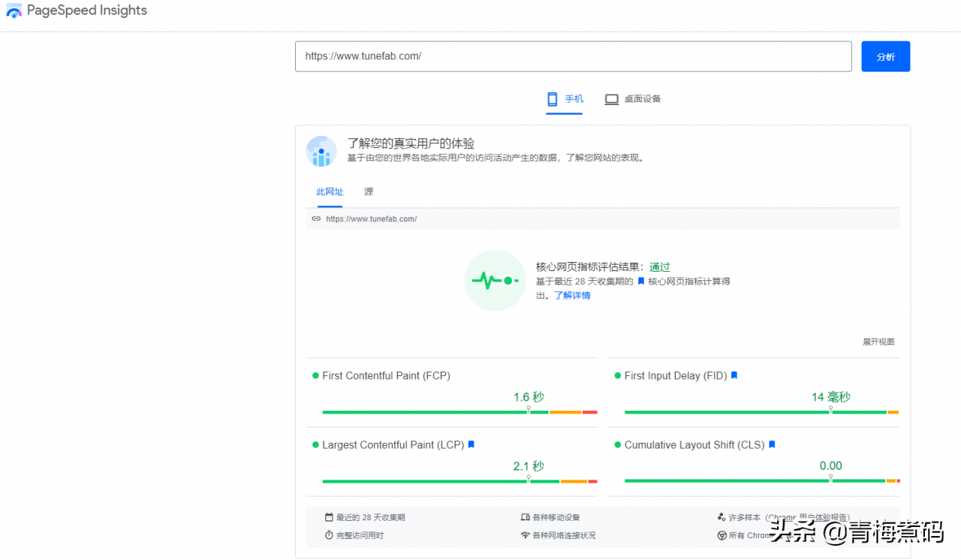This screenshot has width=961, height=560.
Task: Click the green dot beside FID label
Action: [618, 375]
